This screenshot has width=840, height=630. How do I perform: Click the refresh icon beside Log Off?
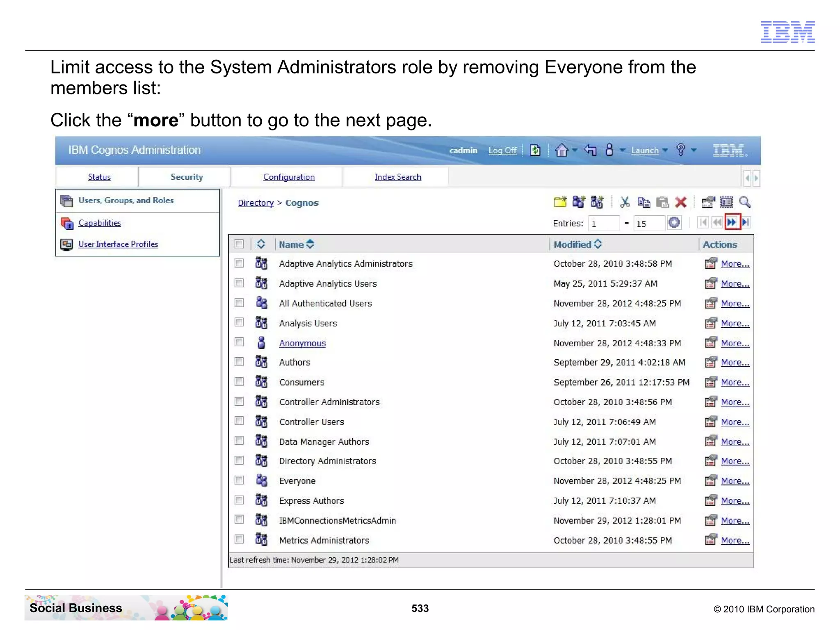point(535,150)
